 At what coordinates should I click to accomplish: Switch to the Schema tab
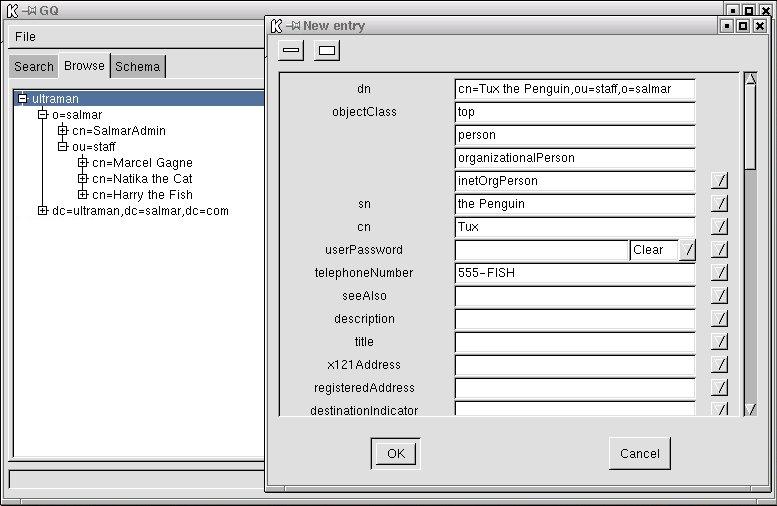(x=137, y=67)
